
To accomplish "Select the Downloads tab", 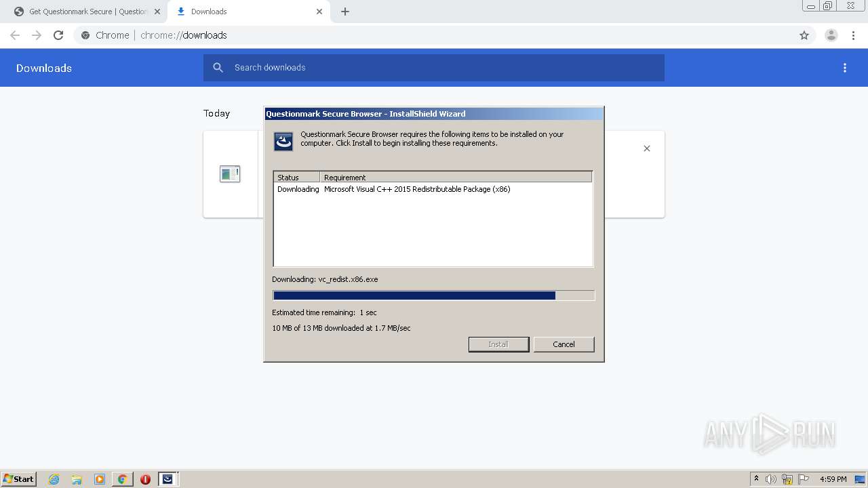I will 248,12.
